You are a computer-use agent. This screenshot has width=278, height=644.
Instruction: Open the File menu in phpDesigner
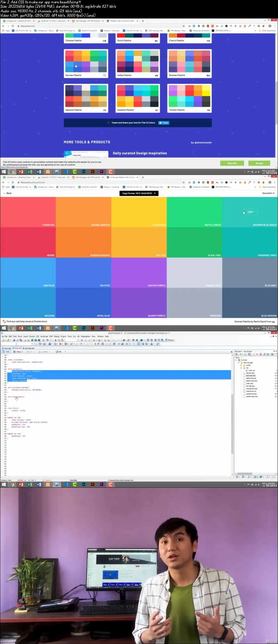[x=6, y=336]
